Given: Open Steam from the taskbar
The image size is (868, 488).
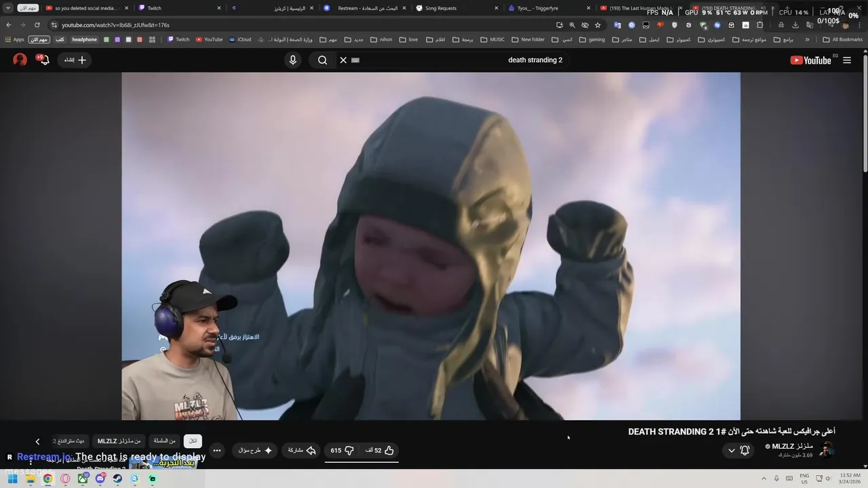Looking at the screenshot, I should point(117,479).
